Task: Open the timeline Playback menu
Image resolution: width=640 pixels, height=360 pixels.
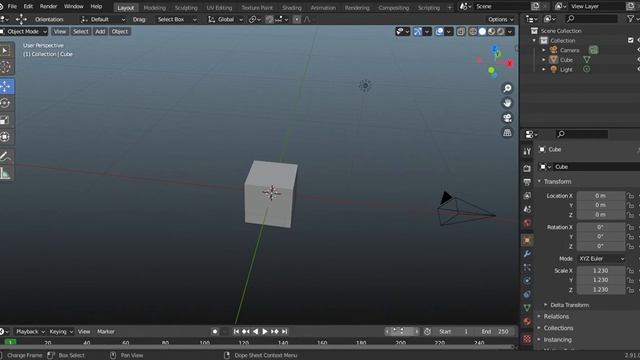Action: 29,331
